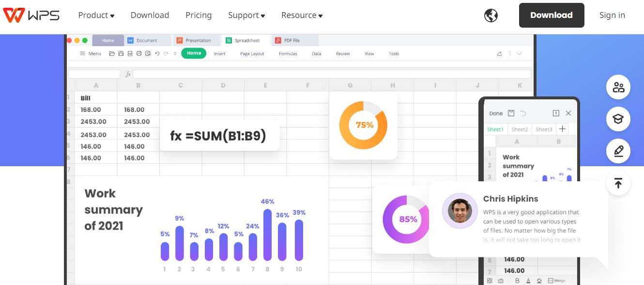This screenshot has height=285, width=644.
Task: Open the Data ribbon tab
Action: tap(317, 54)
